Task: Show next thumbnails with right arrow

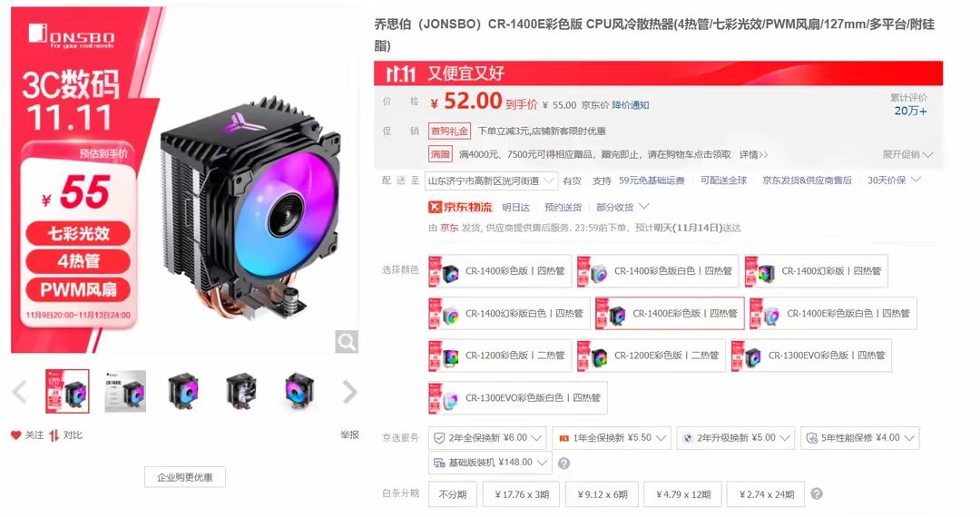Action: click(x=349, y=392)
